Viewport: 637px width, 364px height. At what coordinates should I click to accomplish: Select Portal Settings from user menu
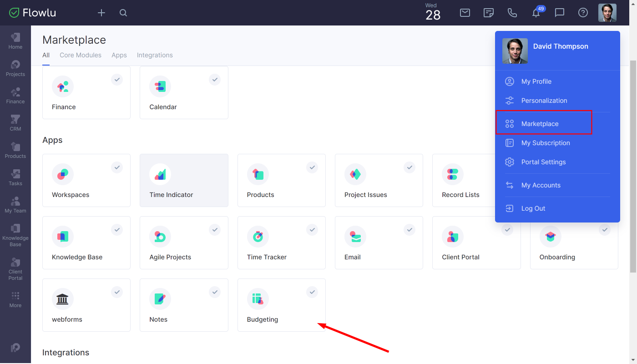(x=543, y=162)
